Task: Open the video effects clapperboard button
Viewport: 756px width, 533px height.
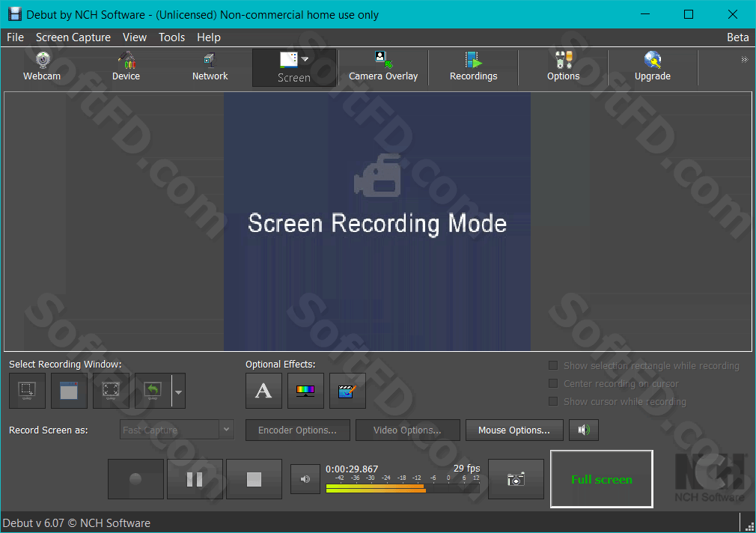Action: click(x=347, y=391)
